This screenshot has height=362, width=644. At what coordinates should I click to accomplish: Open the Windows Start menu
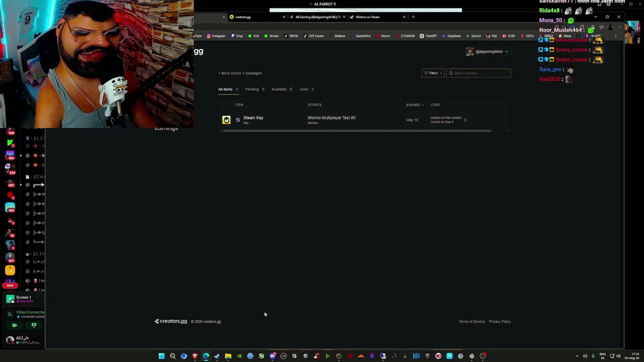pos(162,356)
